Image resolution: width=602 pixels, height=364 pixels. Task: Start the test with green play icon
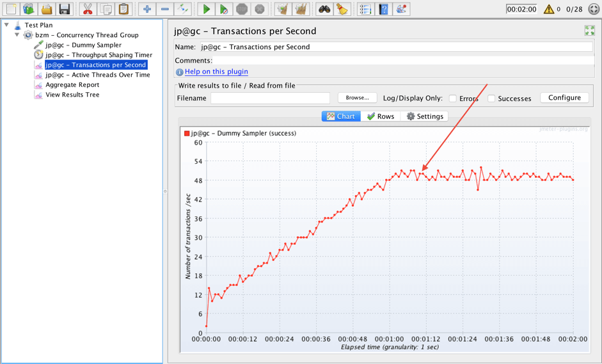206,9
